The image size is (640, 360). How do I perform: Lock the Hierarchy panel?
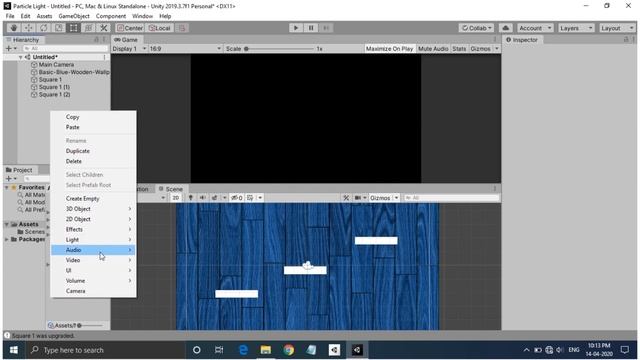click(96, 40)
